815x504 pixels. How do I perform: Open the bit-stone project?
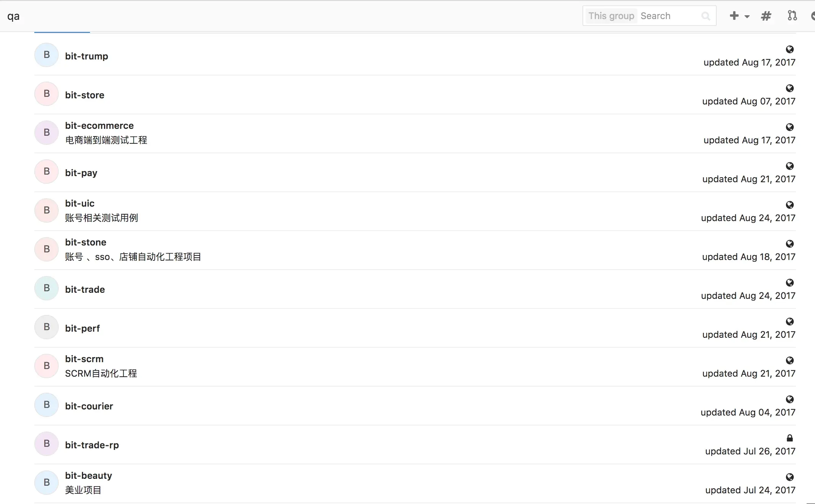point(85,242)
